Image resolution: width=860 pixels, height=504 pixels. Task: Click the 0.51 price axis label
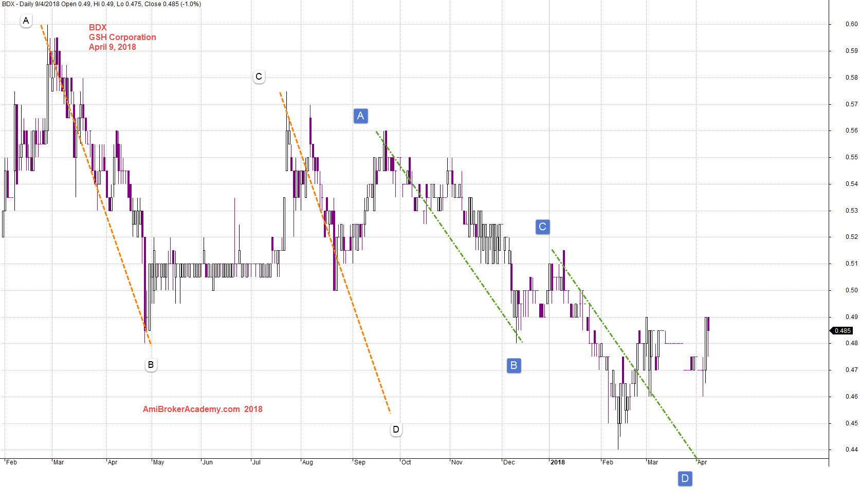851,264
